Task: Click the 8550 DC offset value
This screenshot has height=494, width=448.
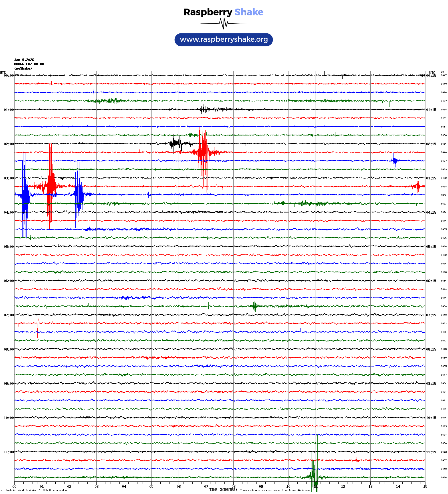Action: tap(444, 195)
